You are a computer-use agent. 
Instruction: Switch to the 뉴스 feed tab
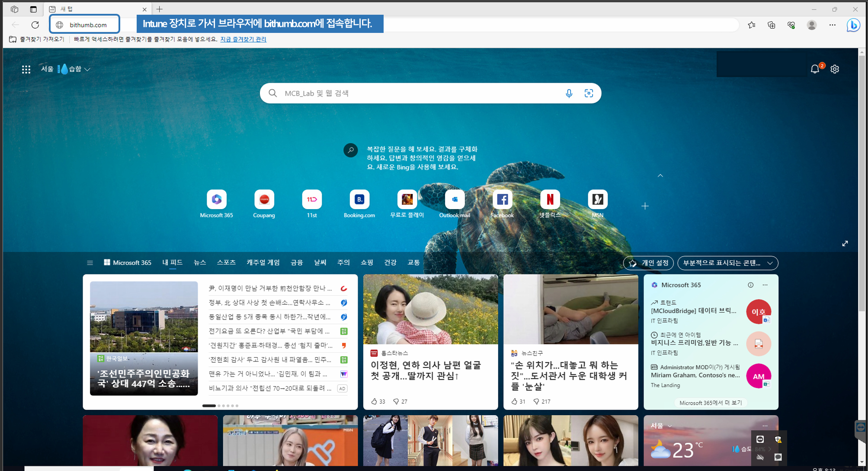pyautogui.click(x=200, y=262)
